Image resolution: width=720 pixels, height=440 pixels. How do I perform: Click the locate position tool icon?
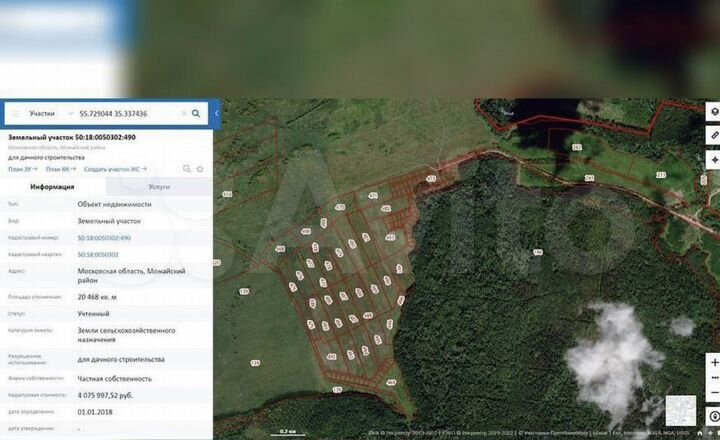(x=713, y=159)
